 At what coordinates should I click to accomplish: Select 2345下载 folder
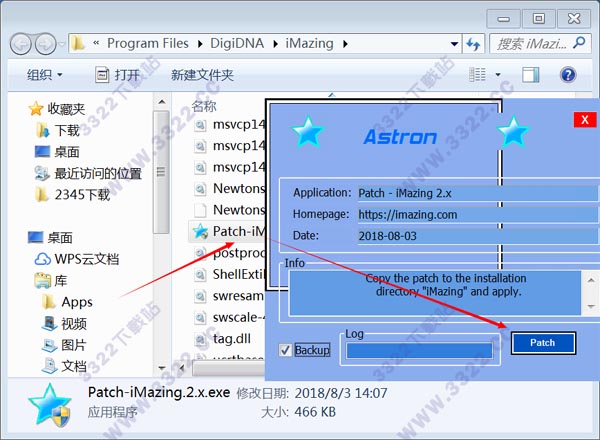[x=72, y=195]
